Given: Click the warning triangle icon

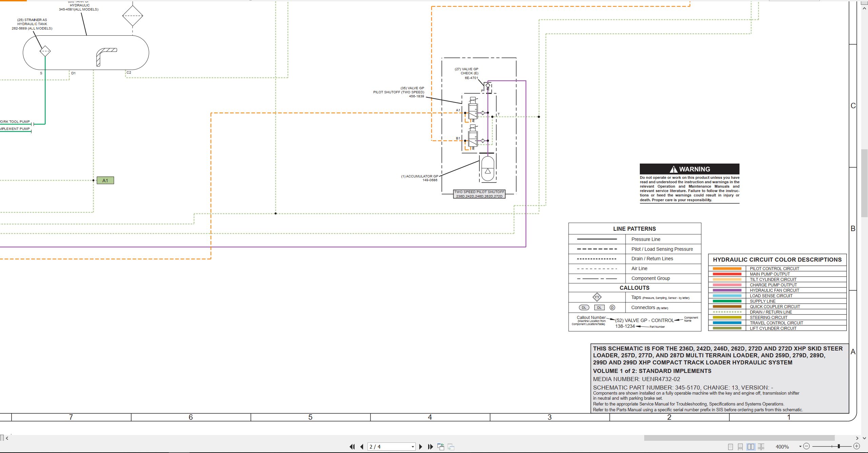Looking at the screenshot, I should (674, 169).
